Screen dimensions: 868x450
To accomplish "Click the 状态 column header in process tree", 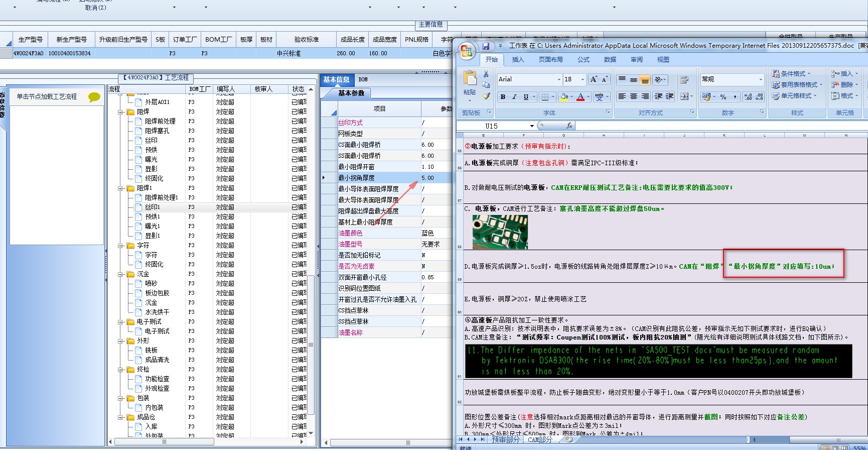I will tap(299, 89).
